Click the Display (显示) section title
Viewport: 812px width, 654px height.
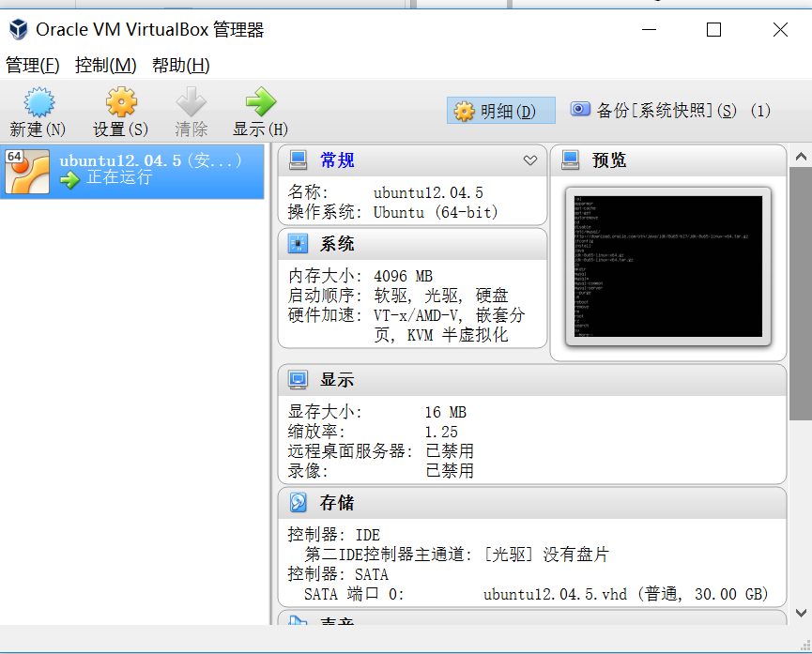tap(337, 380)
